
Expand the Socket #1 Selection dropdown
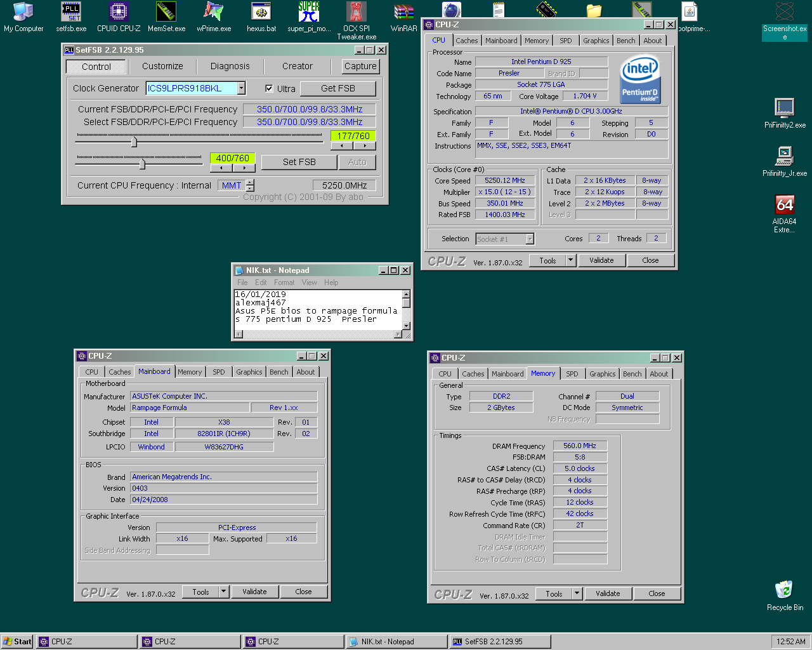pos(530,239)
